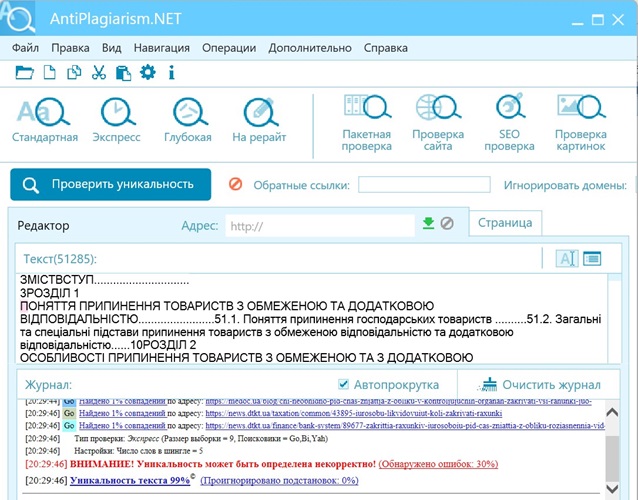Show program info via the i icon
This screenshot has height=500, width=638.
(x=171, y=73)
